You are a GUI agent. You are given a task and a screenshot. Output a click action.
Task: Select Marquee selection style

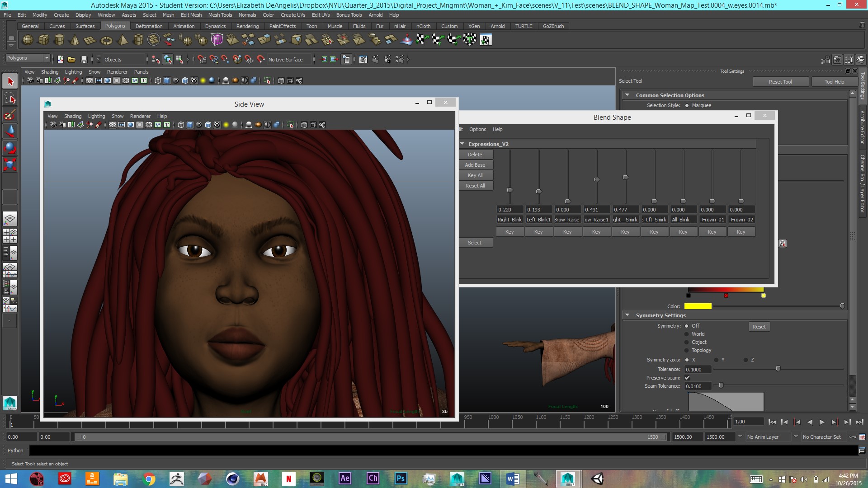point(687,105)
